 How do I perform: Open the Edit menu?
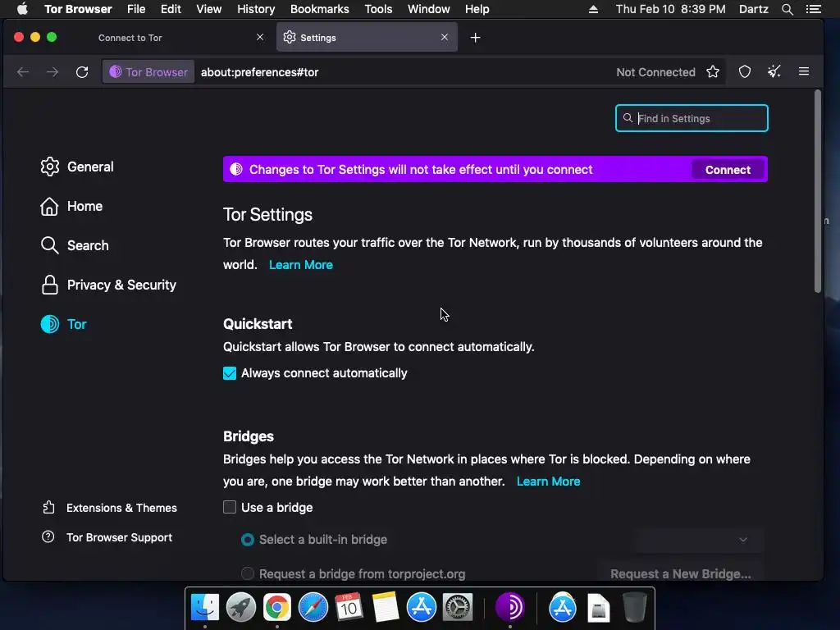click(171, 9)
